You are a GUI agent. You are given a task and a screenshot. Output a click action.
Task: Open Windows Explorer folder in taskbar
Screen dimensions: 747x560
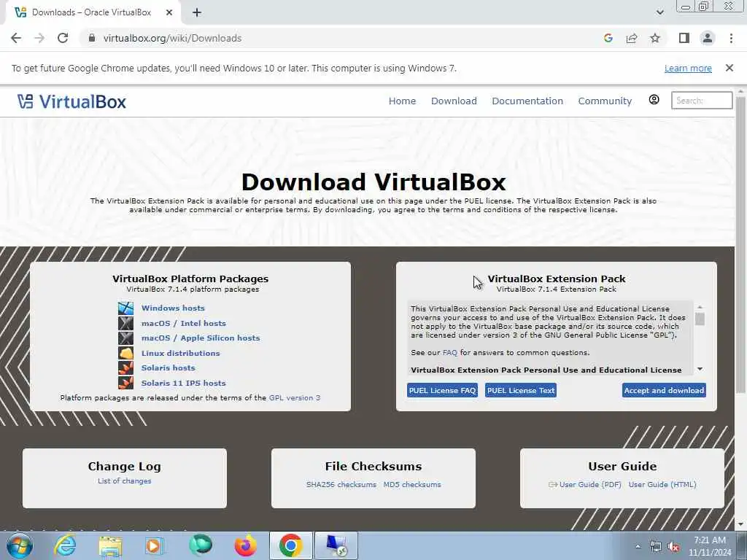110,545
